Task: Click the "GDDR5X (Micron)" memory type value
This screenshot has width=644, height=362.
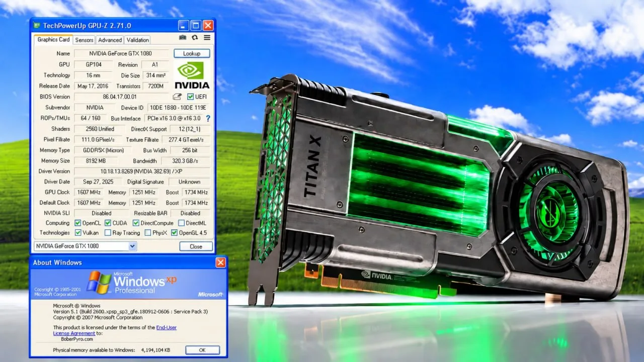Action: 102,150
